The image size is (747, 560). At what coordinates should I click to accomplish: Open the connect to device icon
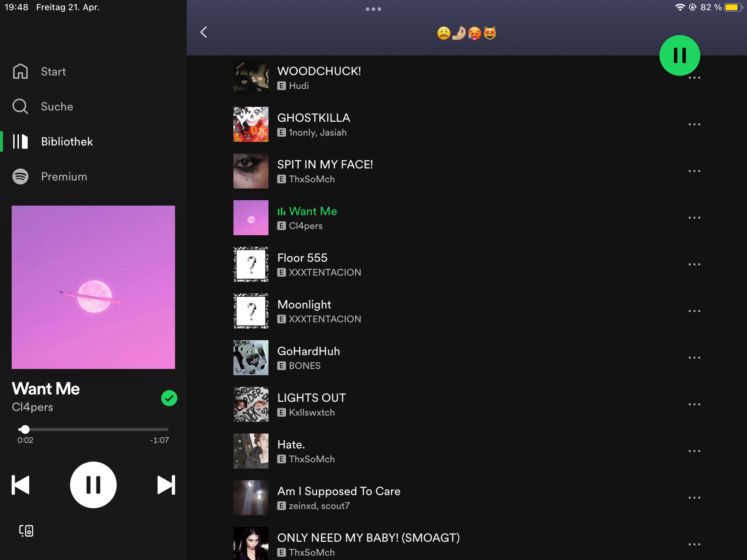click(x=26, y=531)
